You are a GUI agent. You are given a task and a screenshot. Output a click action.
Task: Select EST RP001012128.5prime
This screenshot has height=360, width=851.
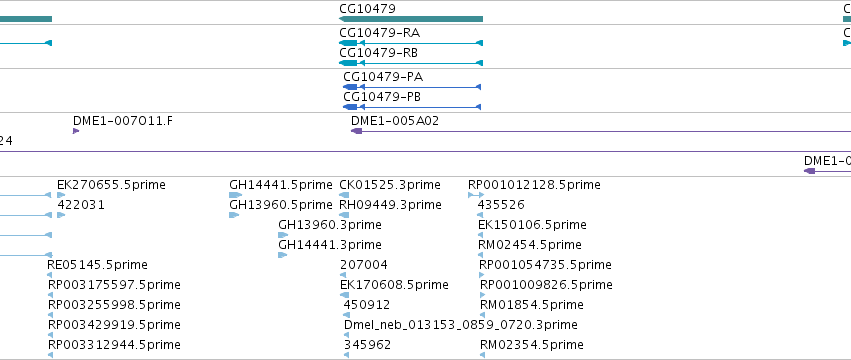[535, 185]
